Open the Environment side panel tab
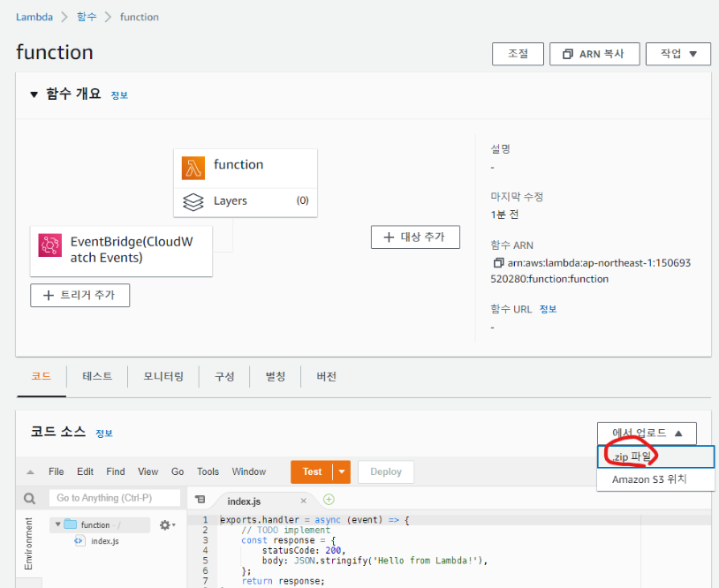The image size is (719, 588). tap(28, 544)
